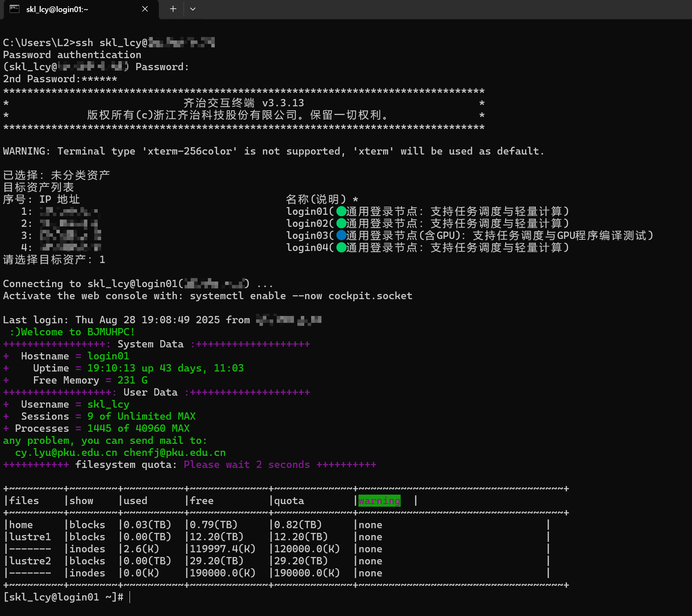Viewport: 692px width, 616px height.
Task: Click lustre2 quota value 29.20(TB) in quota column
Action: coord(301,561)
